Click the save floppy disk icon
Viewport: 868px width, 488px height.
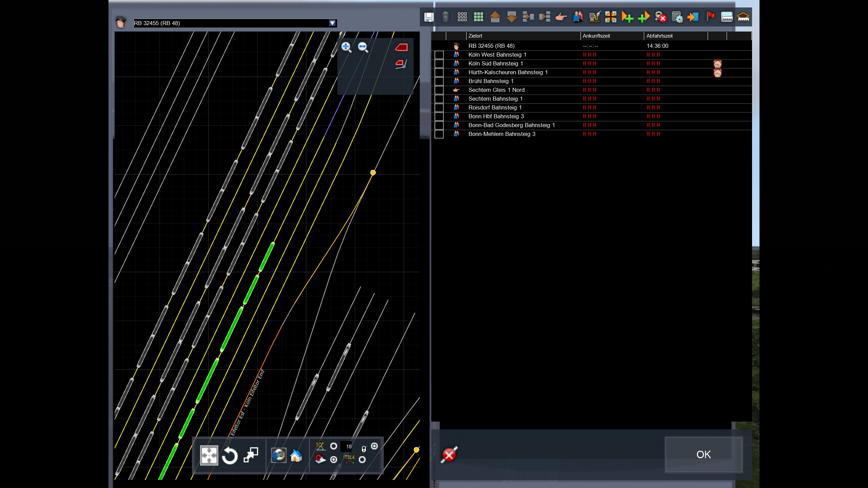pyautogui.click(x=429, y=17)
